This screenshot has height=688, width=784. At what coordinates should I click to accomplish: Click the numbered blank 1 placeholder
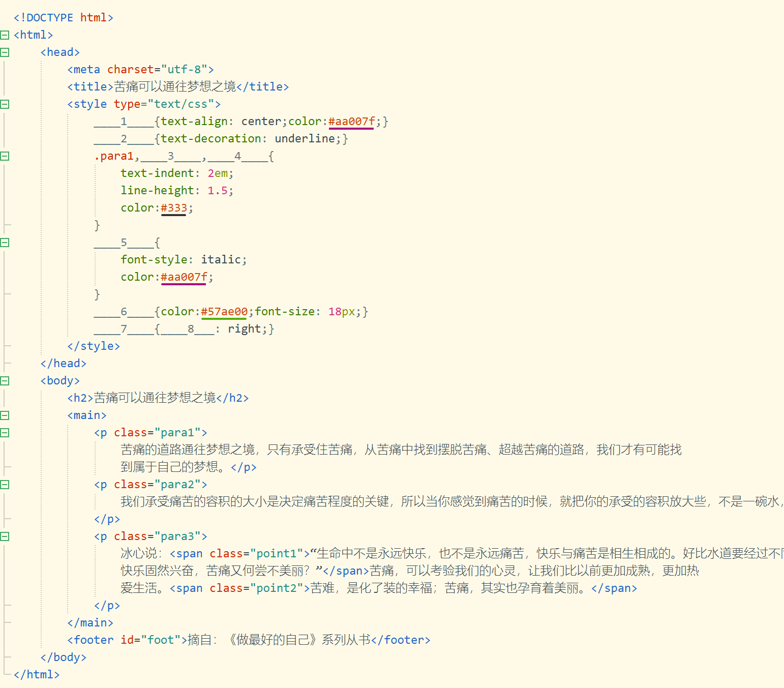click(x=124, y=122)
